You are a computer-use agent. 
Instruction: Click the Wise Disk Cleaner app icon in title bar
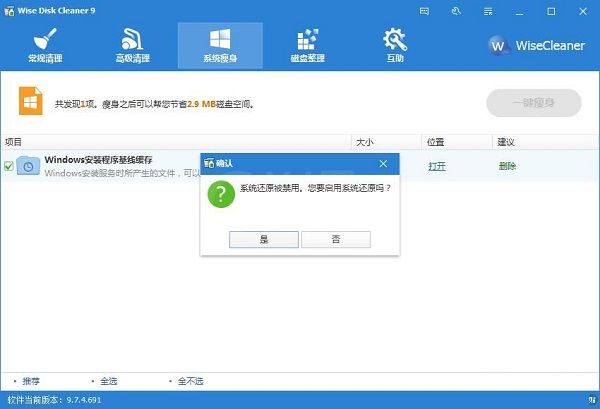point(9,11)
